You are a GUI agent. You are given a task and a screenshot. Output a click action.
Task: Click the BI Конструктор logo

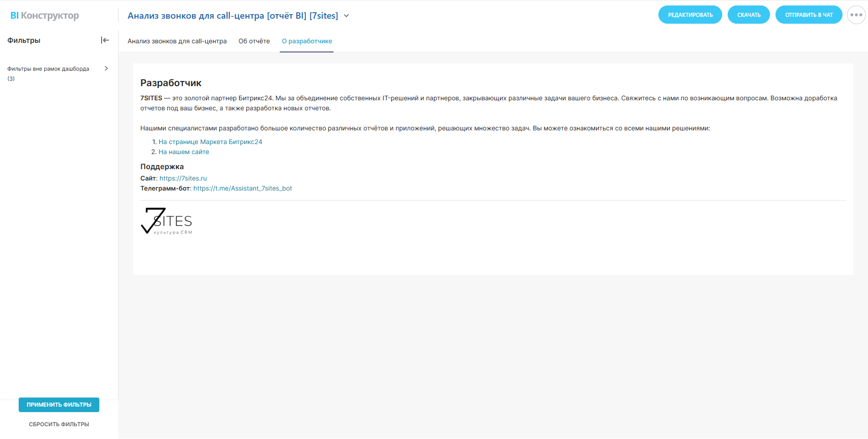[45, 15]
